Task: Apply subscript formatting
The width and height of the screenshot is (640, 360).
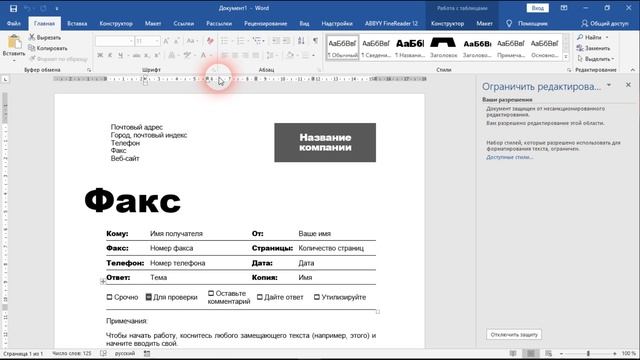Action: pyautogui.click(x=147, y=55)
